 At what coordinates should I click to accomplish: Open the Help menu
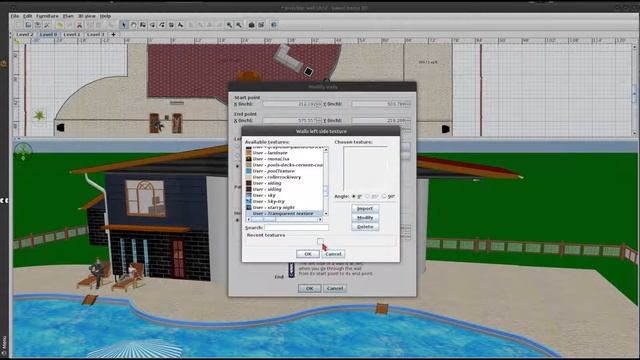(105, 16)
